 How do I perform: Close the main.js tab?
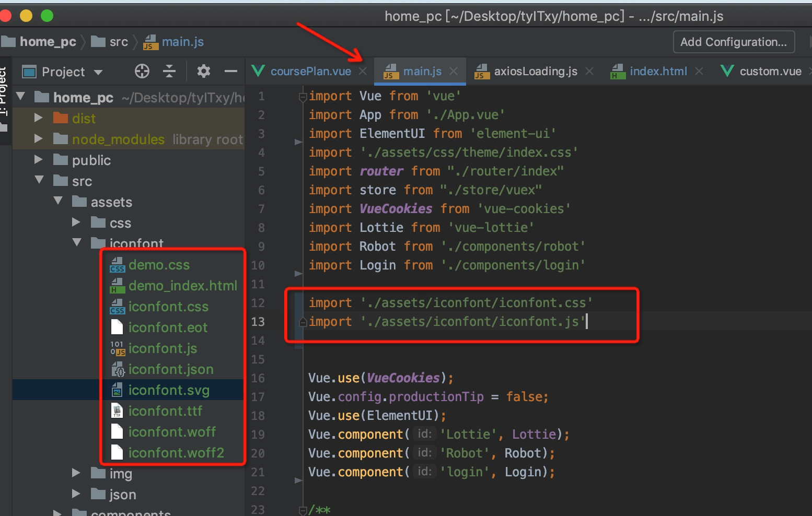pos(454,71)
